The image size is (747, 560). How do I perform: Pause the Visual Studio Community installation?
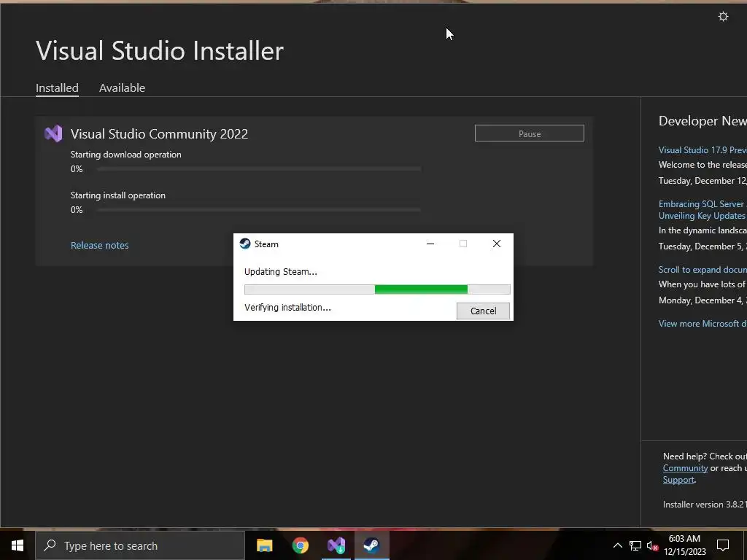(x=530, y=133)
